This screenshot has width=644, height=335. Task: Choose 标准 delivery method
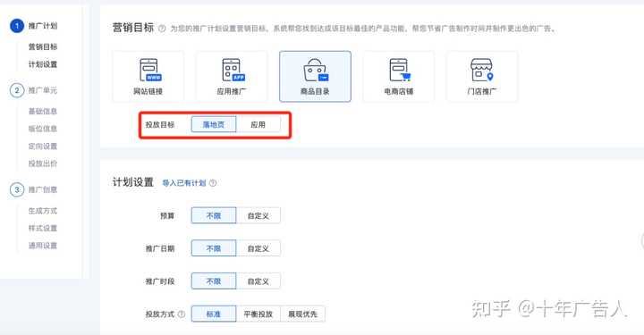click(214, 314)
